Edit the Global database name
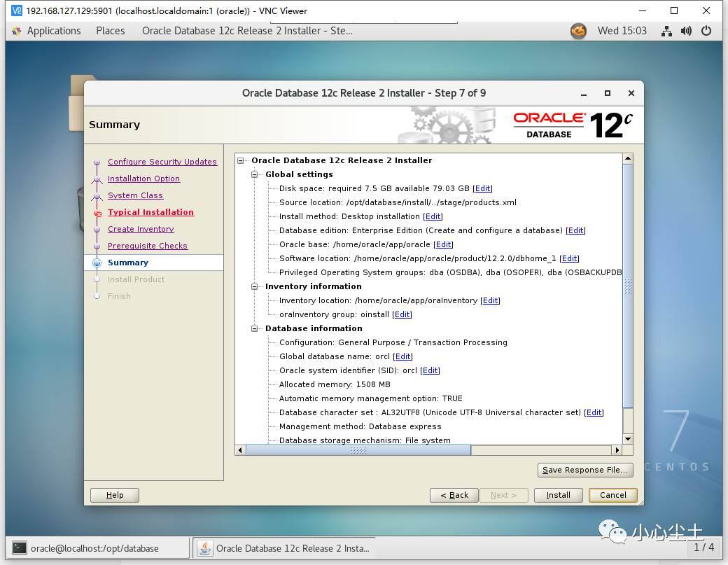 point(402,356)
